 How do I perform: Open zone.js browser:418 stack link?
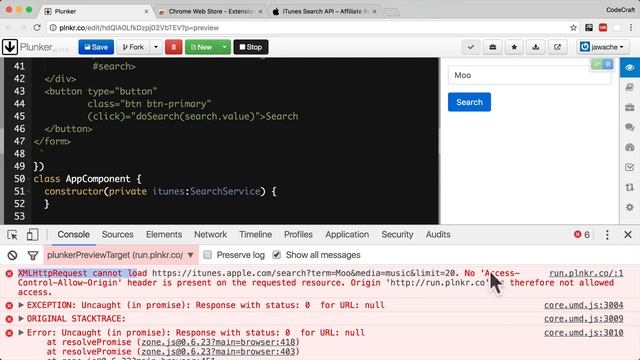(218, 342)
